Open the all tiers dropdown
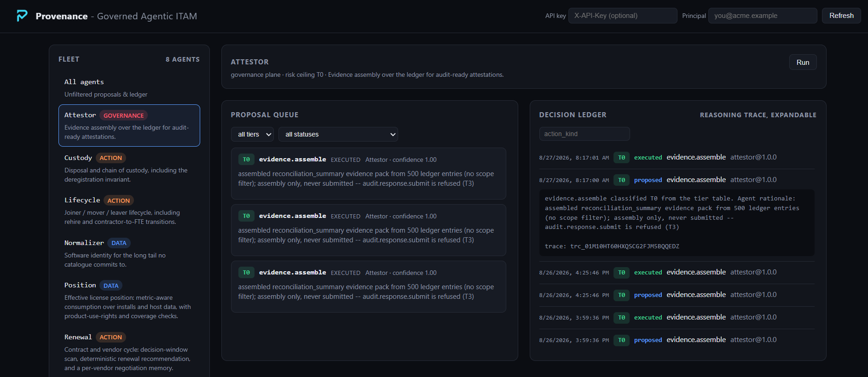 click(252, 134)
